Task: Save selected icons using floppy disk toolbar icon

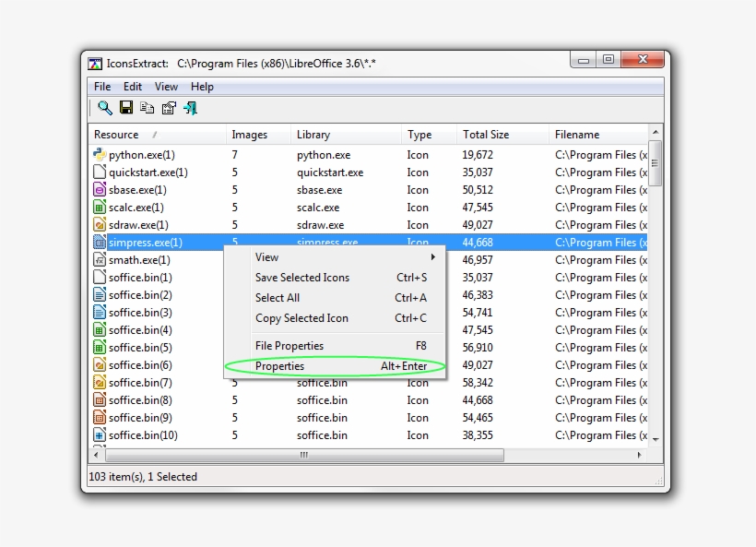Action: pos(126,108)
